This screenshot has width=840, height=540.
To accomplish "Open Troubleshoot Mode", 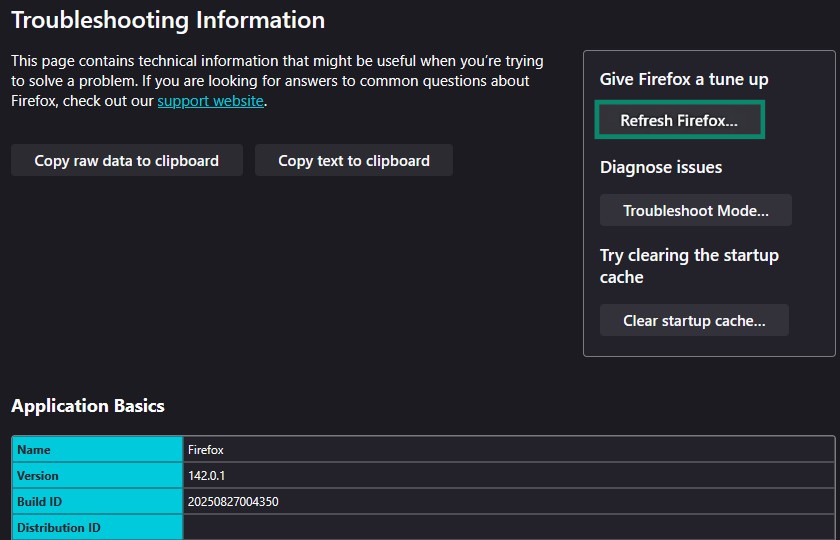I will (695, 211).
